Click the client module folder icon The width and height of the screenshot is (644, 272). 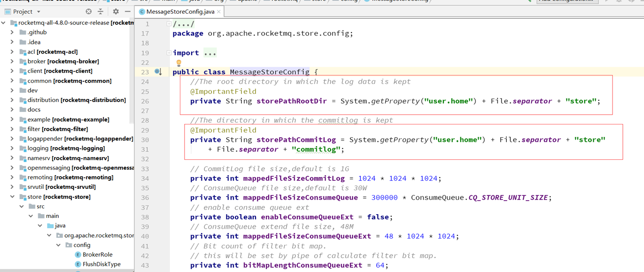click(x=23, y=71)
